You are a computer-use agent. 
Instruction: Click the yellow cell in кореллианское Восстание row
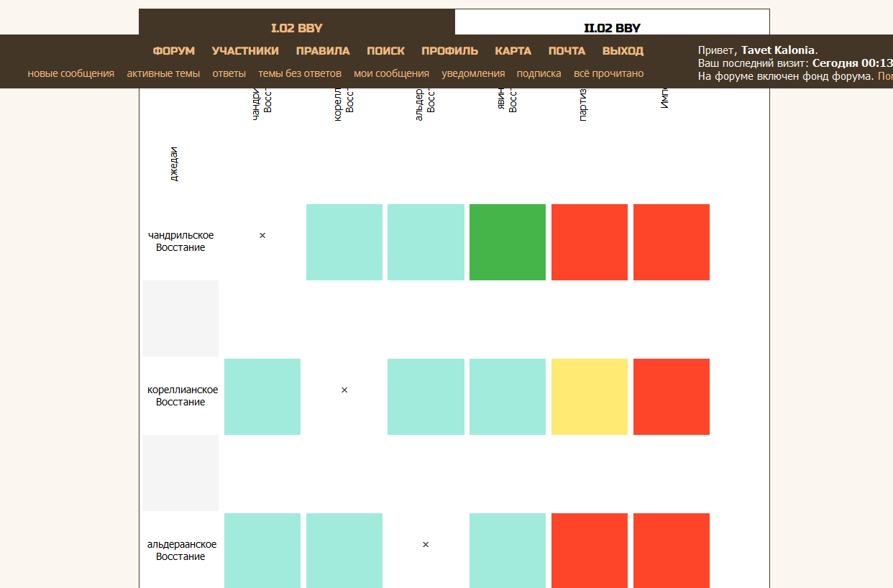pyautogui.click(x=589, y=397)
